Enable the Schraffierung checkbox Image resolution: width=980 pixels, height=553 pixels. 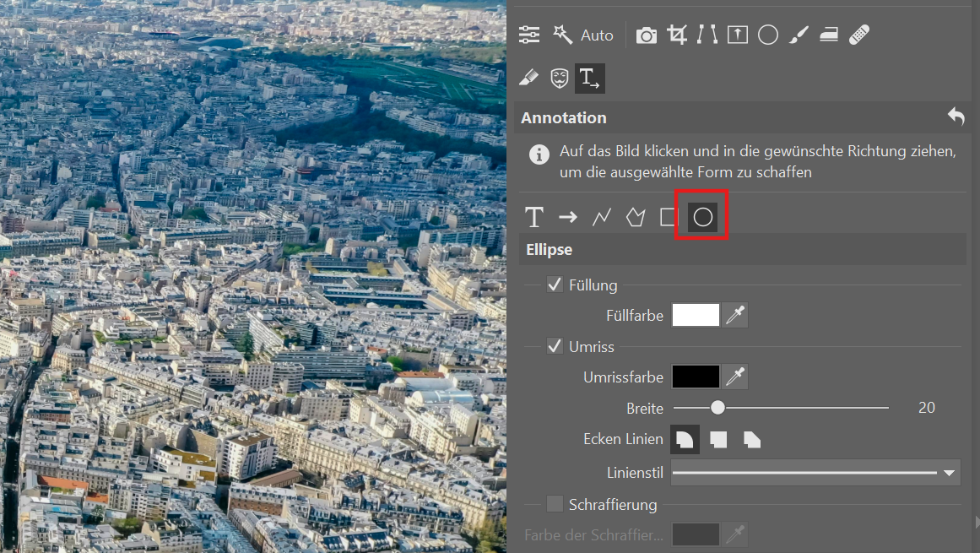click(555, 504)
